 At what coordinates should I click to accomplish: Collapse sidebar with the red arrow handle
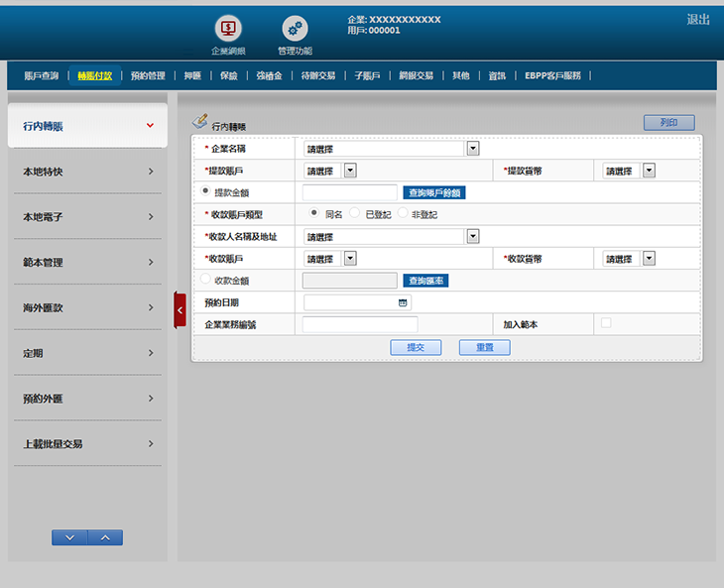180,309
